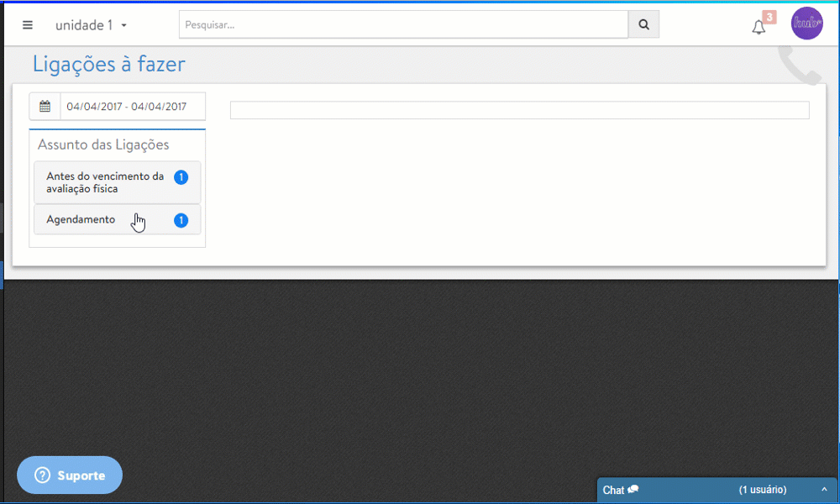Click the empty bar right of date filter
The width and height of the screenshot is (840, 504).
[519, 110]
